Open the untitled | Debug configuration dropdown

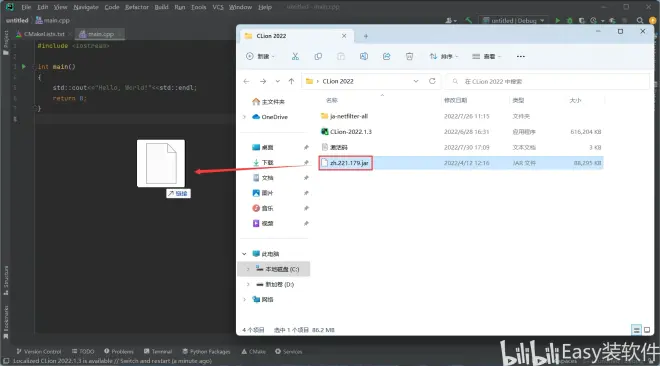click(514, 20)
